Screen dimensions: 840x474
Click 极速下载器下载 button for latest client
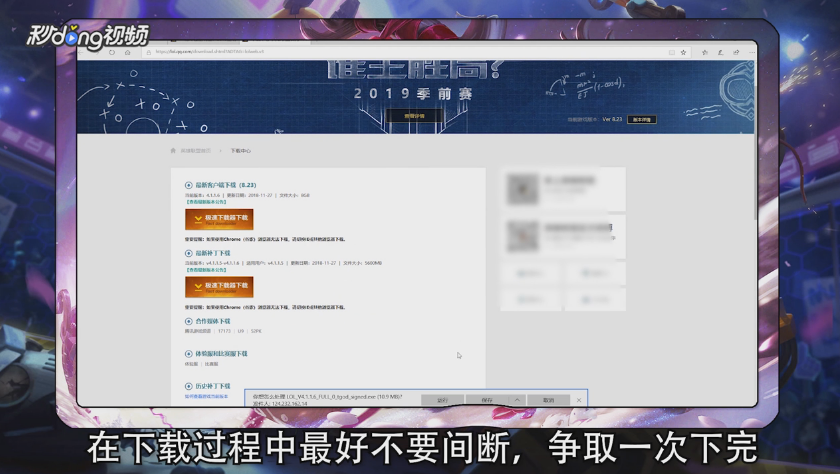tap(219, 220)
